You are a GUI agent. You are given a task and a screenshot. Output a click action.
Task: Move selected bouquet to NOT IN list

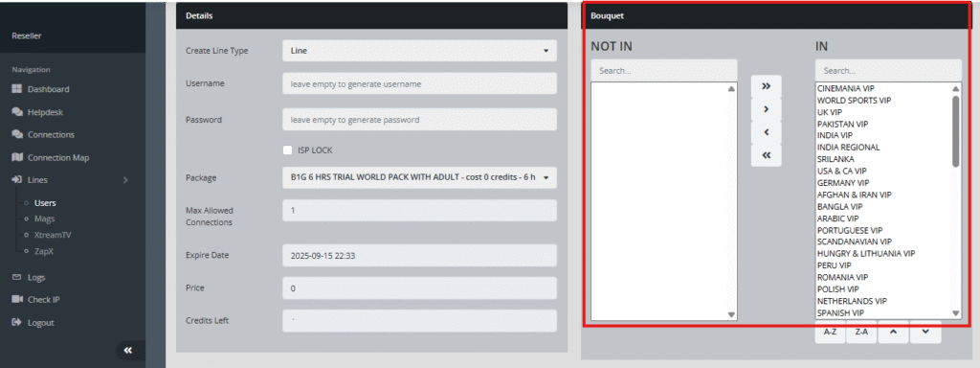coord(767,132)
